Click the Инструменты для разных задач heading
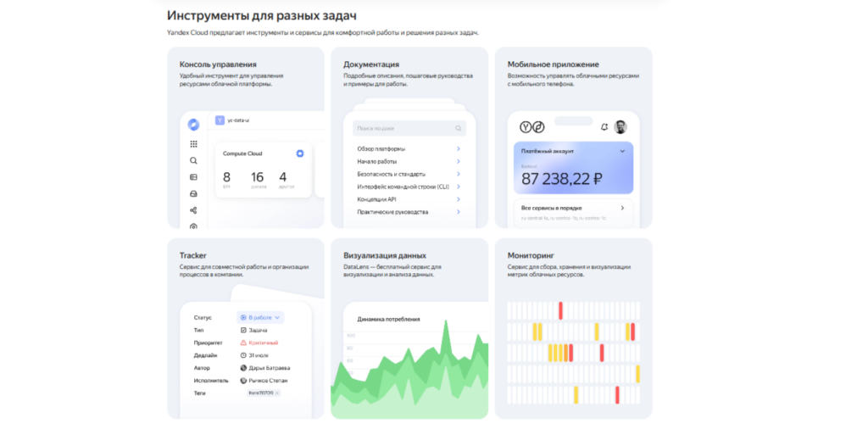 pyautogui.click(x=262, y=15)
